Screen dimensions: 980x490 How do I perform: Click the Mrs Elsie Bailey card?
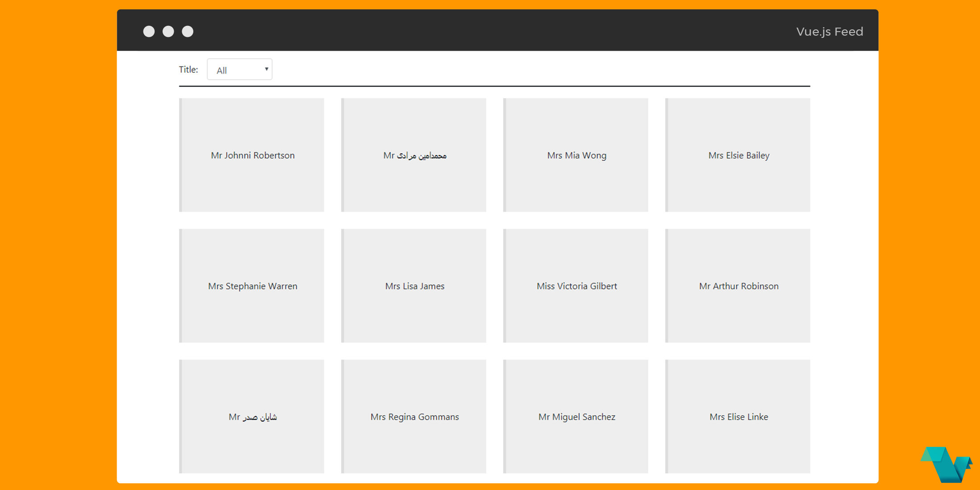coord(738,155)
